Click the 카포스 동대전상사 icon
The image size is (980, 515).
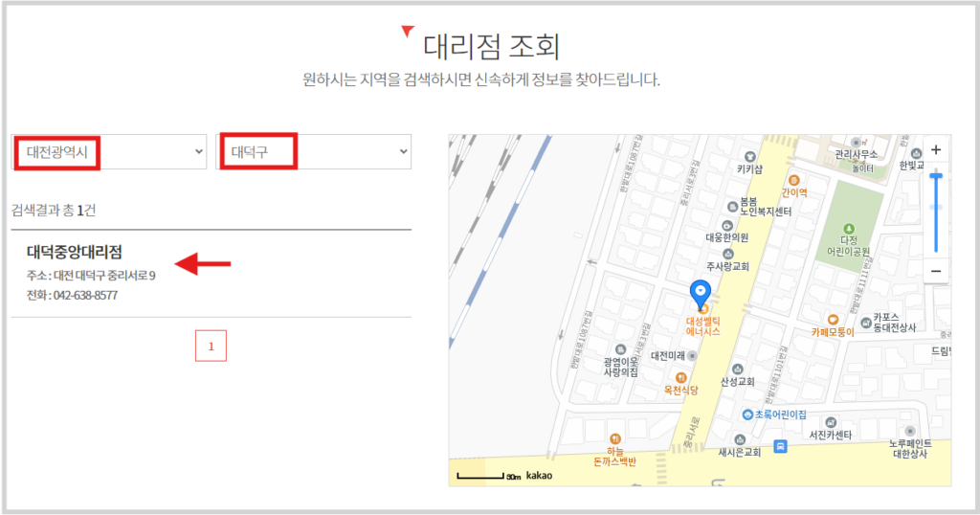[x=865, y=324]
